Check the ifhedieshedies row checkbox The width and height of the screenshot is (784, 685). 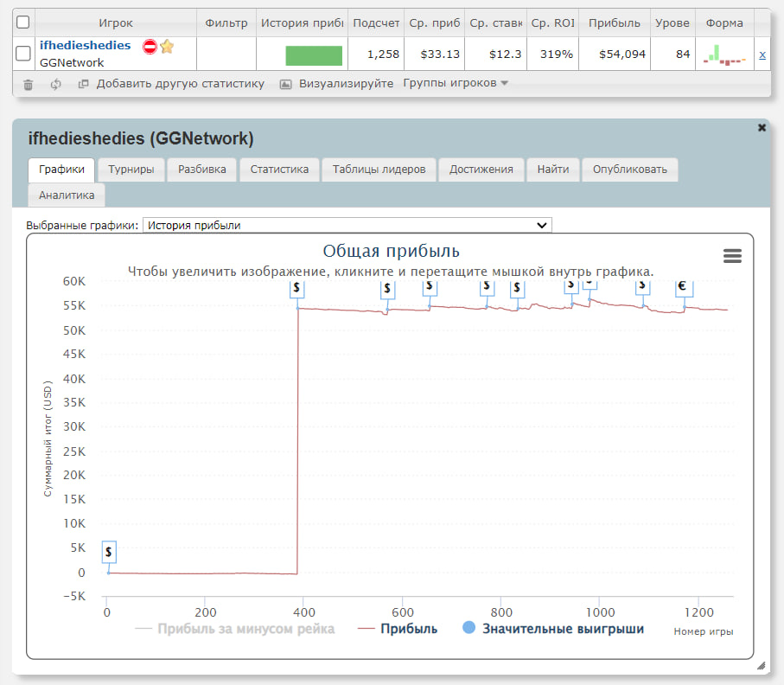(23, 54)
